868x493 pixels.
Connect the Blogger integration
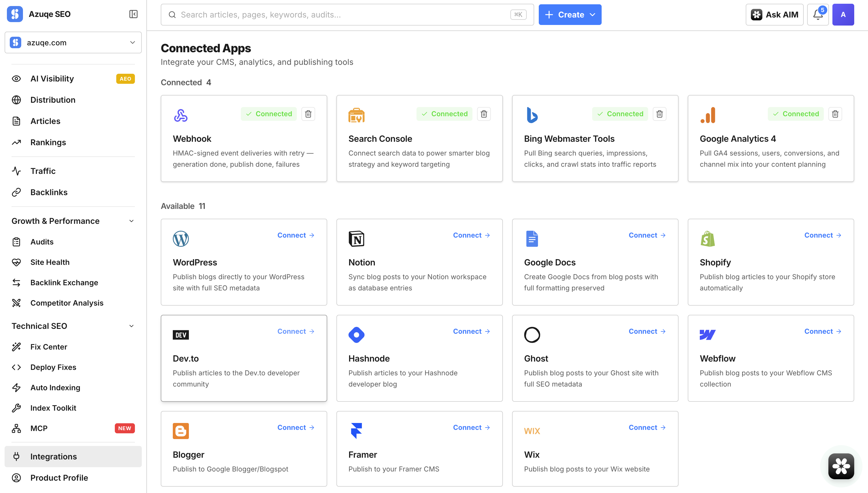(x=296, y=428)
